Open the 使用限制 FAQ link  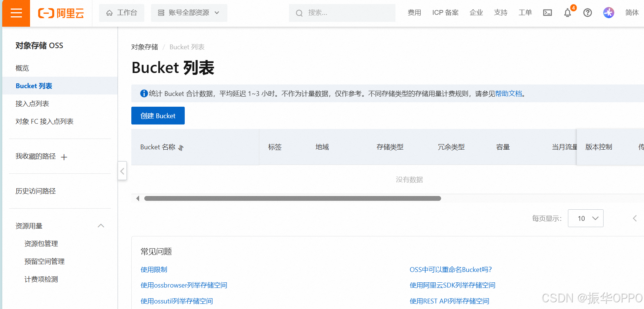(154, 270)
